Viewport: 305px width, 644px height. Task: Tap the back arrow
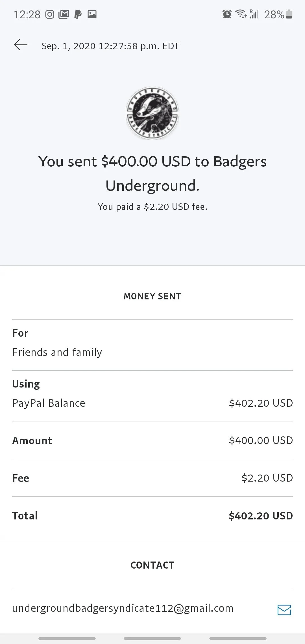click(21, 45)
